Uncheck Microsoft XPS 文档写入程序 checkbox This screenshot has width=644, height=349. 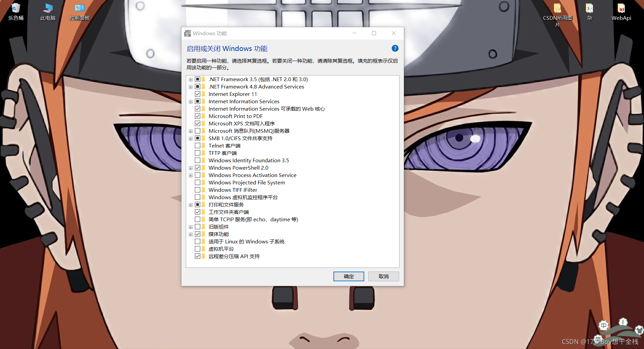coord(198,123)
